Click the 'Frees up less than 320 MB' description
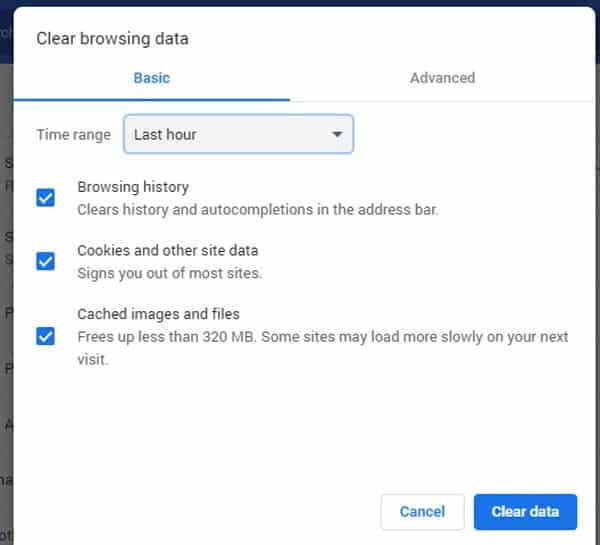The height and width of the screenshot is (545, 600). [323, 348]
